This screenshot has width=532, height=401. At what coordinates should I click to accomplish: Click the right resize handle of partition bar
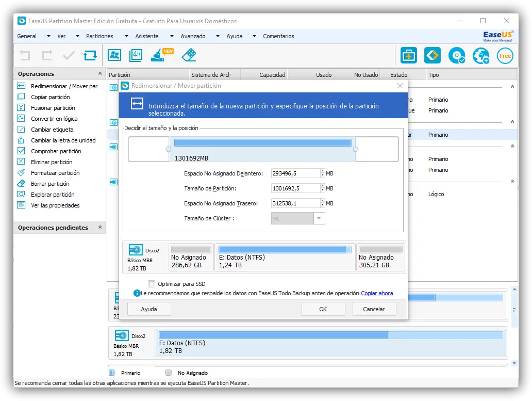(x=355, y=149)
